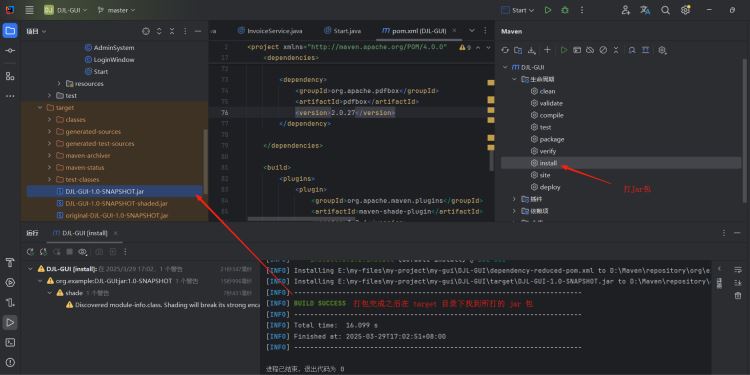Screen dimensions: 750x375
Task: Open the DJL-GUI project dropdown
Action: 65,10
